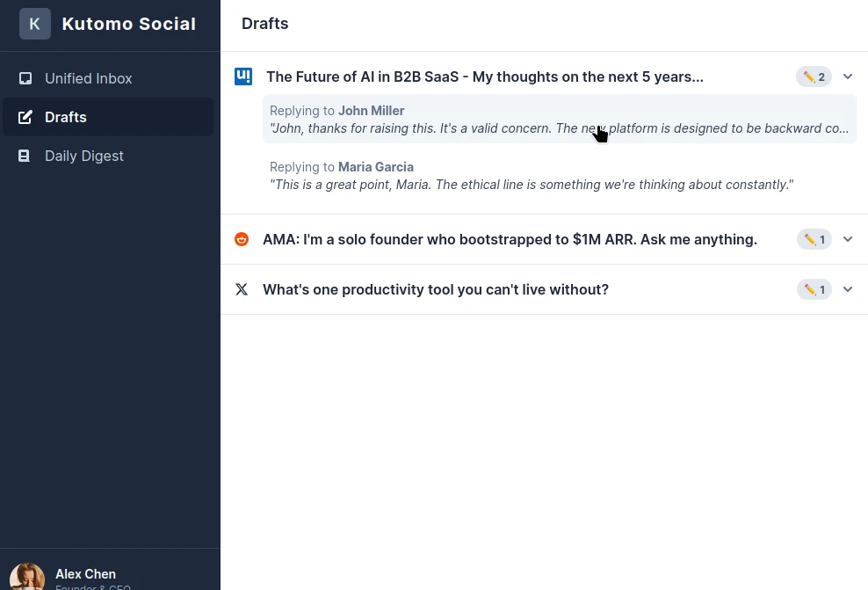Click the pencil badge on the productivity post
The width and height of the screenshot is (868, 590).
[814, 289]
